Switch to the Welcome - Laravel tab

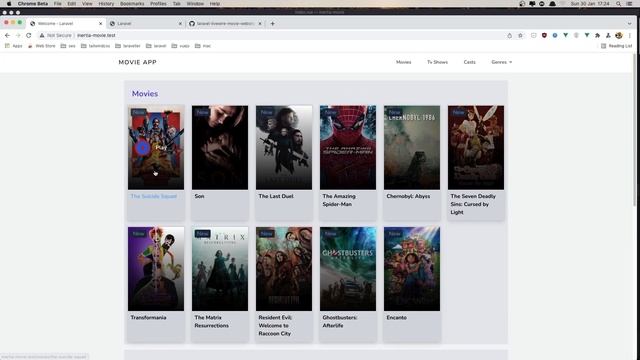click(x=65, y=24)
